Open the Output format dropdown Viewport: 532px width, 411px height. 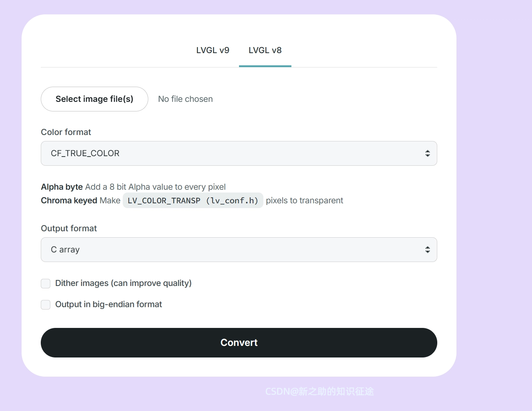(x=239, y=250)
